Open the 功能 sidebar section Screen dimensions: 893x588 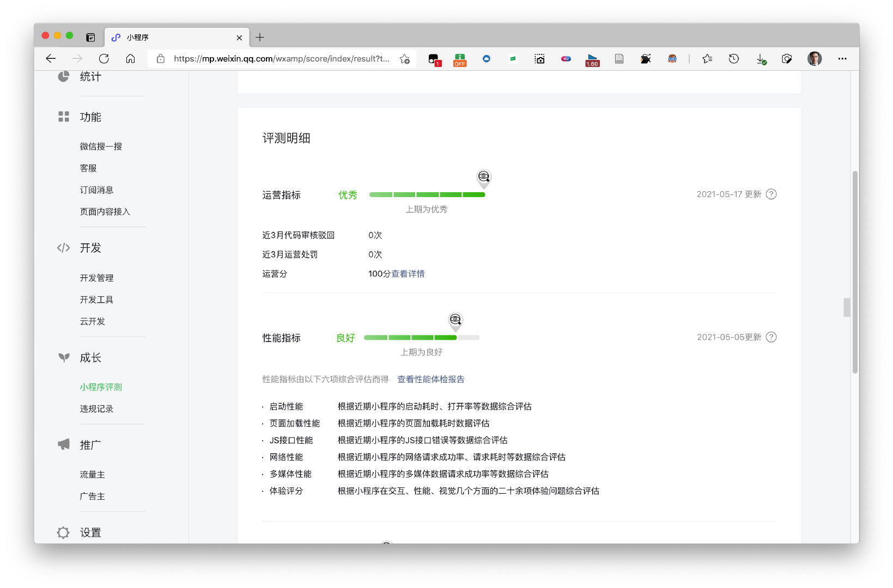[x=90, y=117]
